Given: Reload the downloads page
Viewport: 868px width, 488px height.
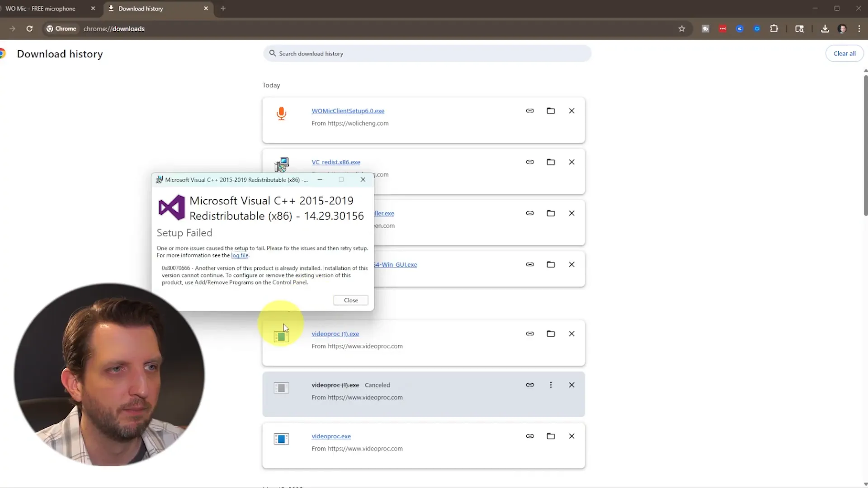Looking at the screenshot, I should point(29,28).
